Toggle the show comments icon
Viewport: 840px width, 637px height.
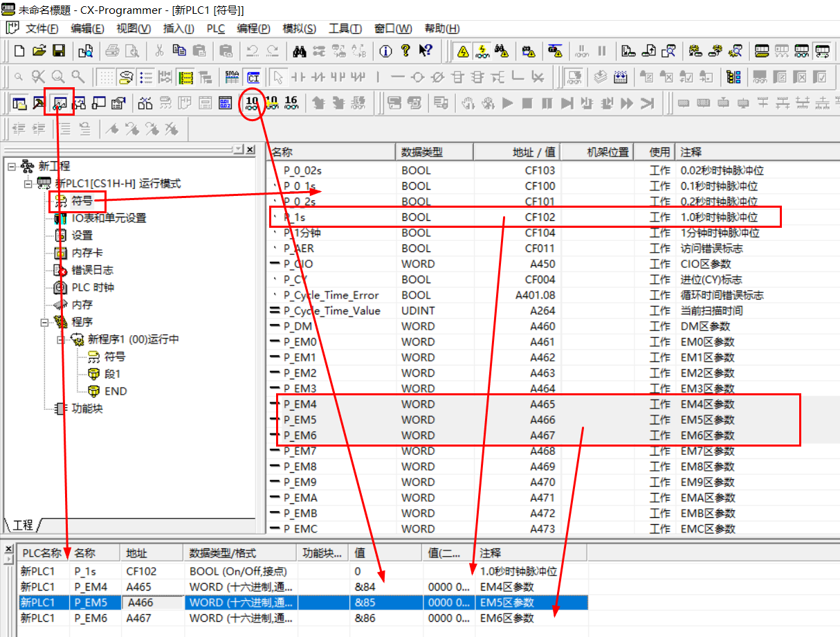126,77
